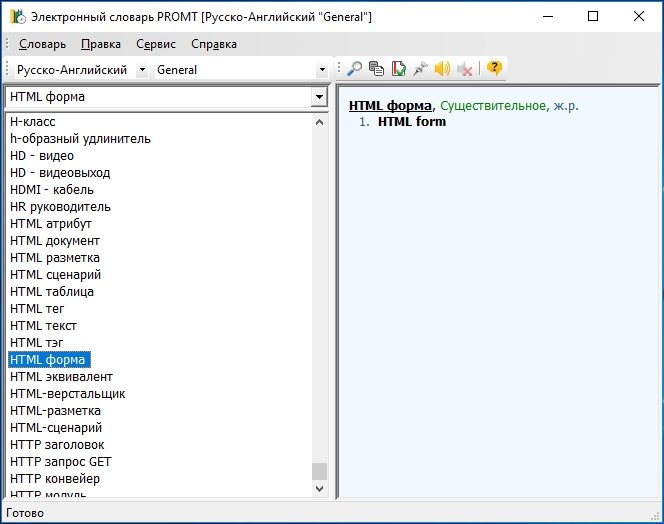
Task: Click the magnifying glass search icon
Action: tap(354, 69)
